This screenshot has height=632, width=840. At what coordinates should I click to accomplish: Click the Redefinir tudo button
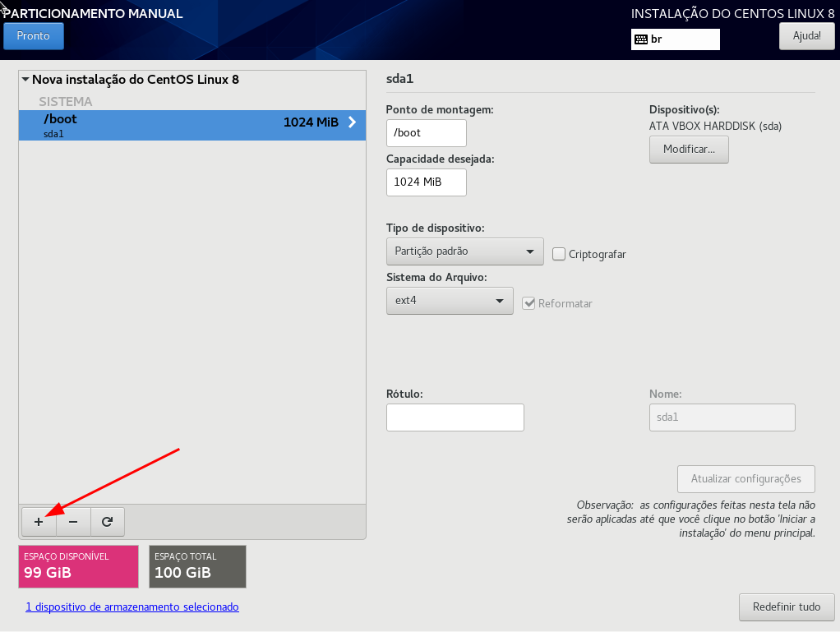(787, 607)
